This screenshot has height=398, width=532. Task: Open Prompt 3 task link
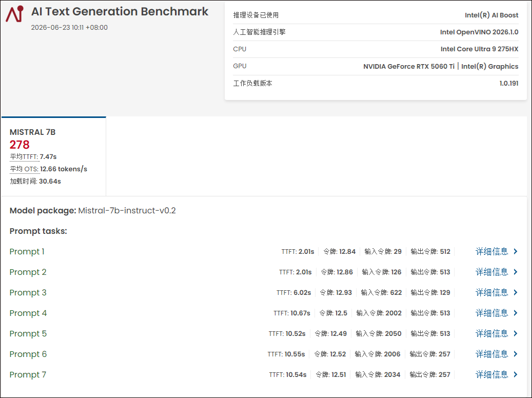pyautogui.click(x=28, y=292)
